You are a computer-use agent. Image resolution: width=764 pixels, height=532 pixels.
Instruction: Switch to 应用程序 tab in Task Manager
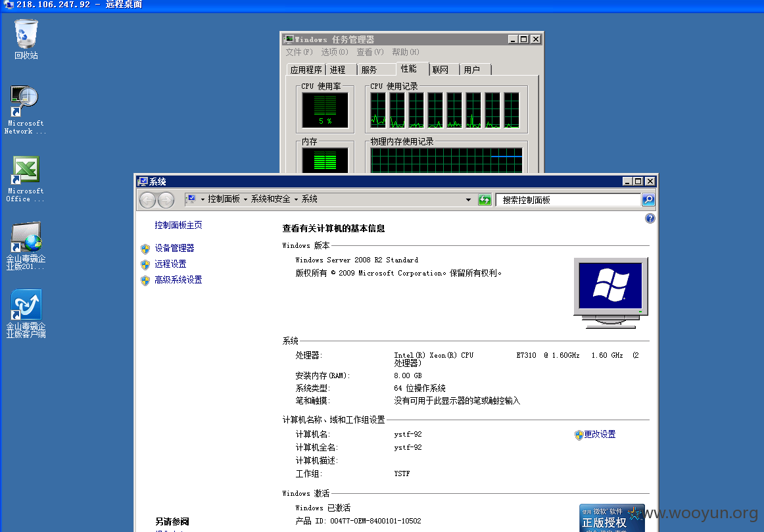(306, 70)
